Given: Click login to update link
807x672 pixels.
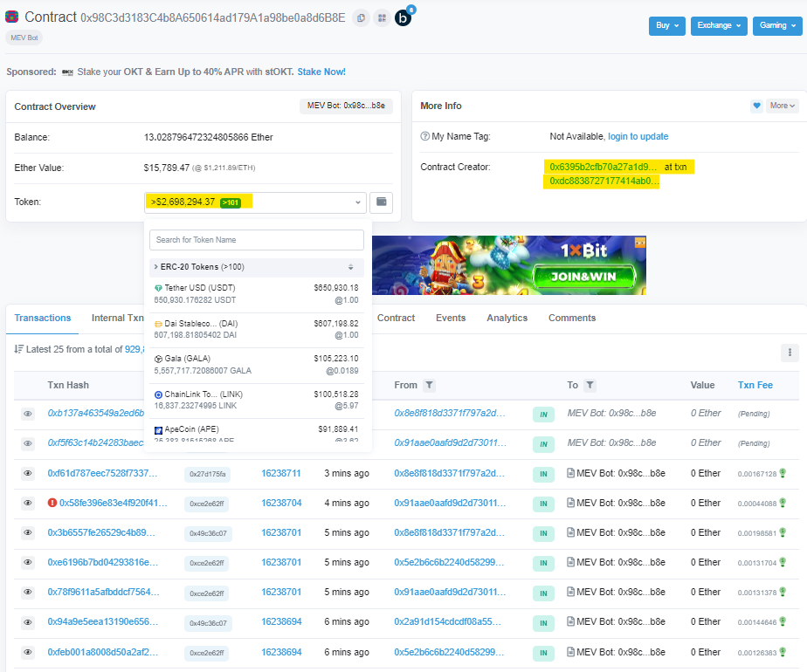Looking at the screenshot, I should coord(638,137).
